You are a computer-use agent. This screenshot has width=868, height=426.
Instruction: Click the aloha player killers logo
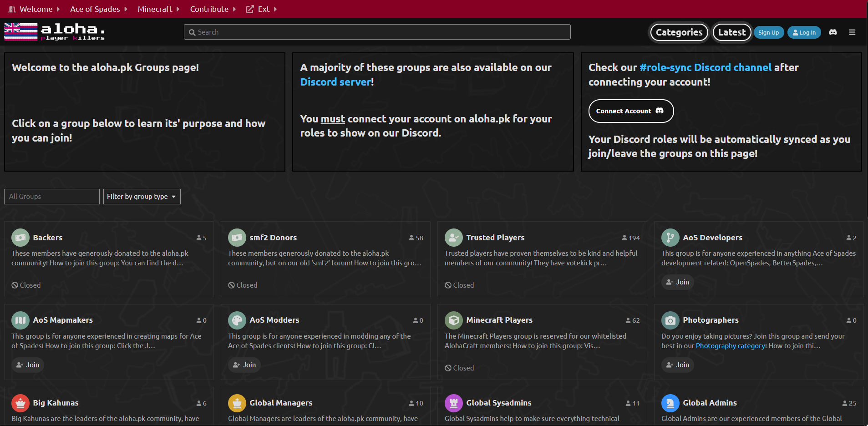[x=55, y=32]
